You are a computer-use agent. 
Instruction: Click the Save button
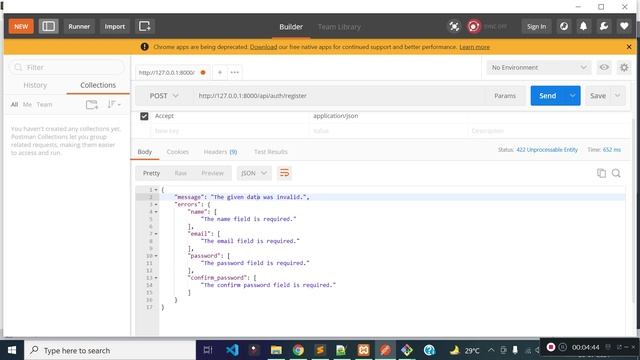point(598,96)
